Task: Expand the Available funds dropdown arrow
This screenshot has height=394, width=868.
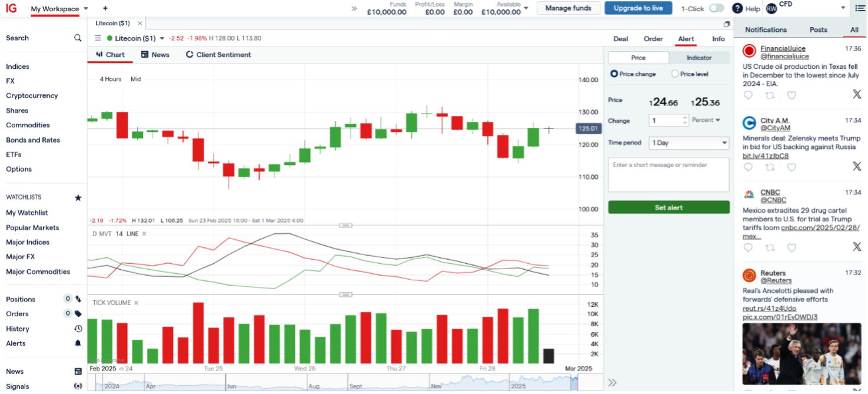Action: pyautogui.click(x=526, y=8)
